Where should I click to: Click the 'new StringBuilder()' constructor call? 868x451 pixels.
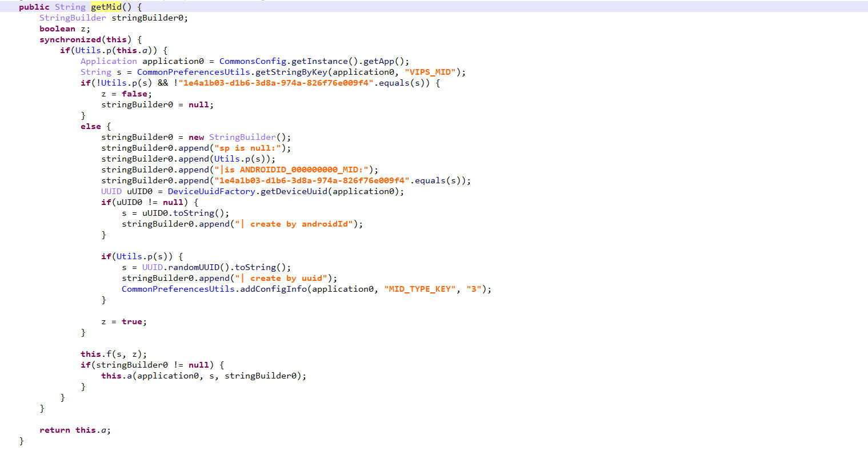click(x=239, y=137)
